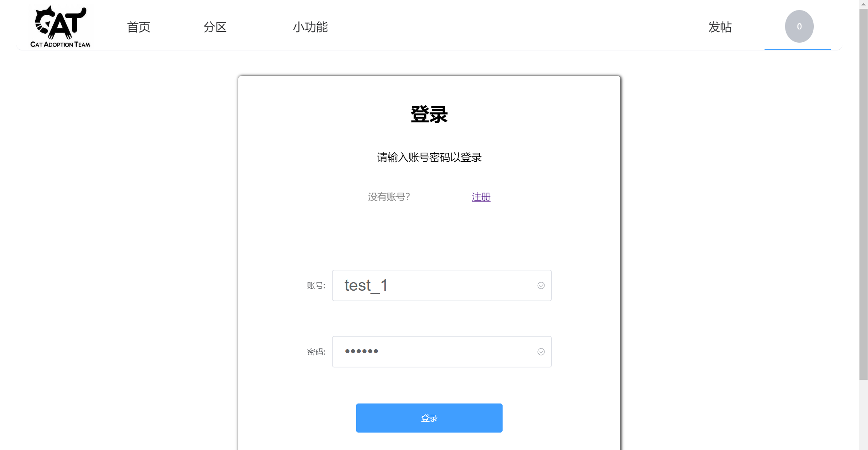Screen dimensions: 868x450
Task: Click the Cat Adoption Team logo
Action: point(60,26)
